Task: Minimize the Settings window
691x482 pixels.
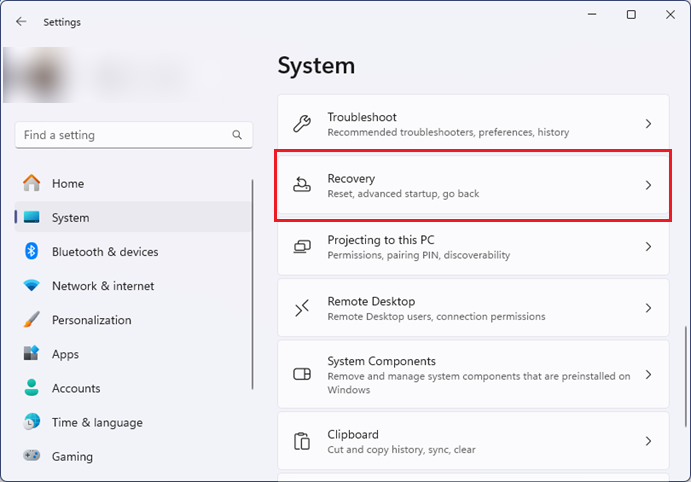Action: (592, 15)
